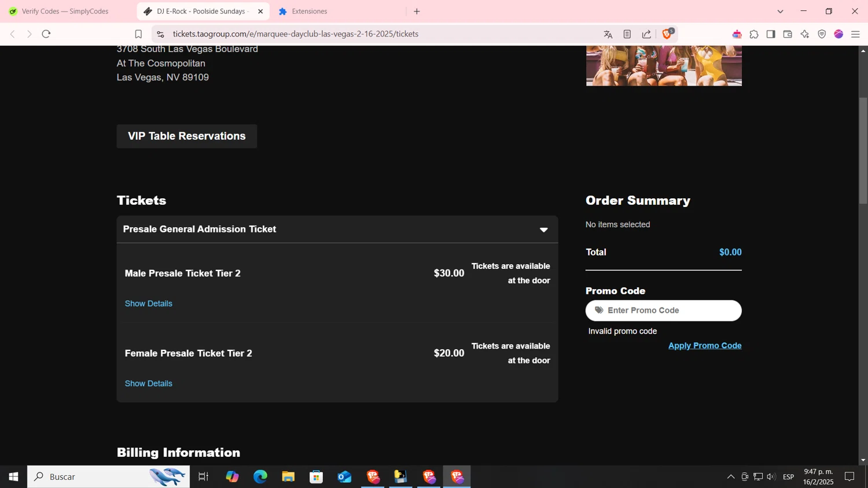
Task: Click the No items selected text
Action: click(x=618, y=224)
